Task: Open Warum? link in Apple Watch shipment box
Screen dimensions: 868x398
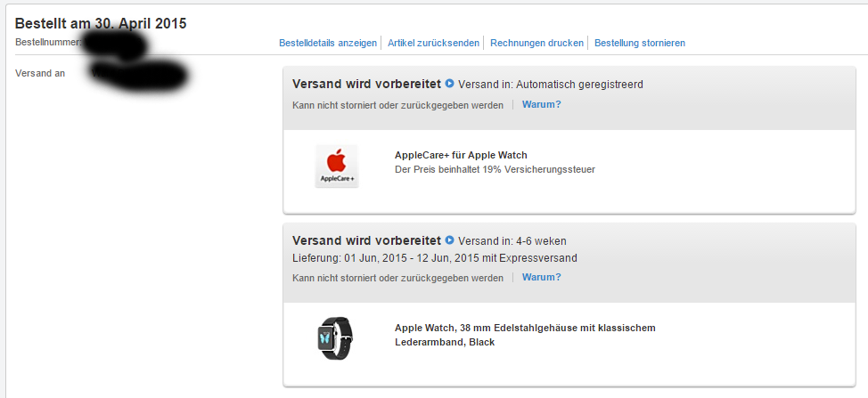Action: (542, 278)
